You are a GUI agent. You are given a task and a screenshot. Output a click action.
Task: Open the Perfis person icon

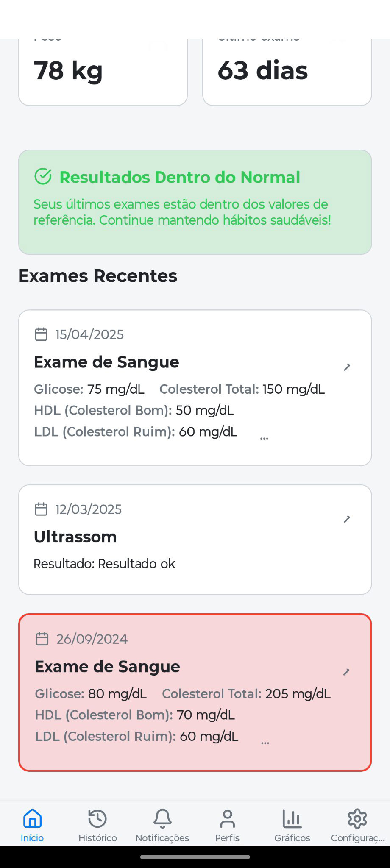pyautogui.click(x=227, y=818)
